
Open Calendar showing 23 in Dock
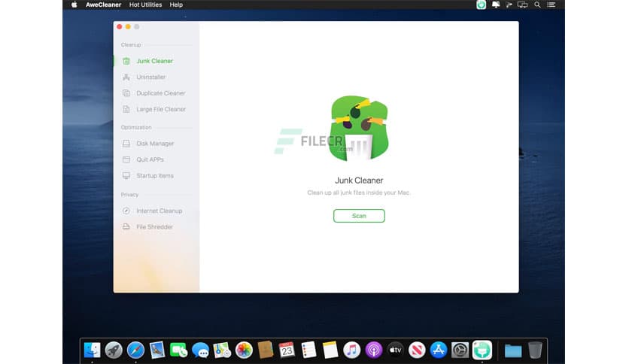click(x=287, y=350)
